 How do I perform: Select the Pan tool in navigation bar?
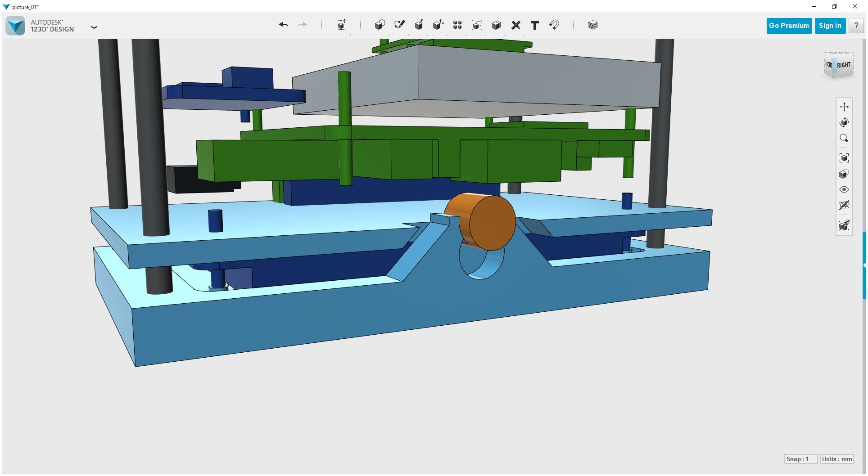point(844,107)
